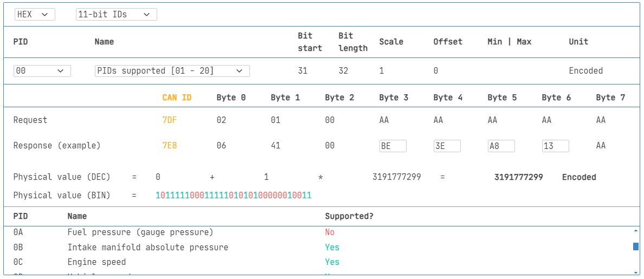Click the Unit column header
This screenshot has width=644, height=279.
coord(578,42)
